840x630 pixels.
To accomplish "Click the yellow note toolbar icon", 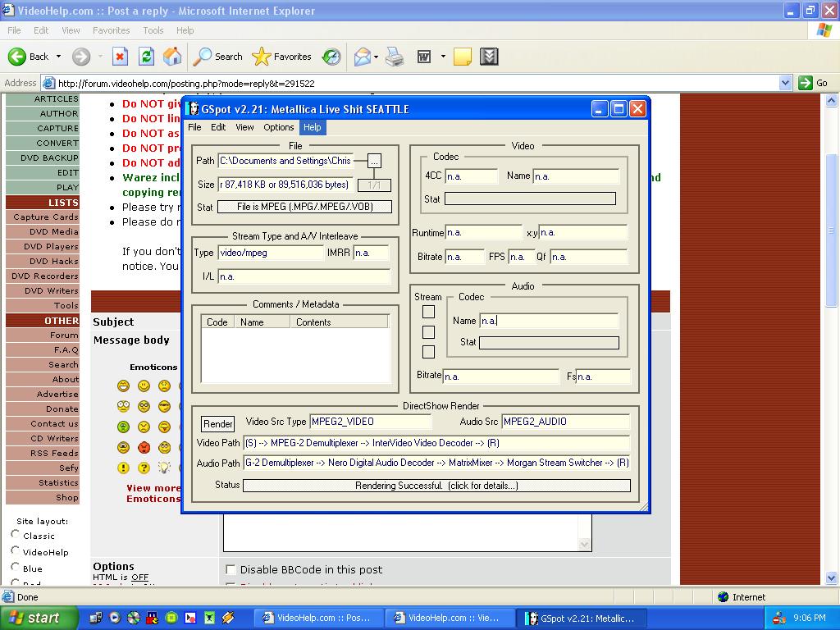I will coord(463,57).
